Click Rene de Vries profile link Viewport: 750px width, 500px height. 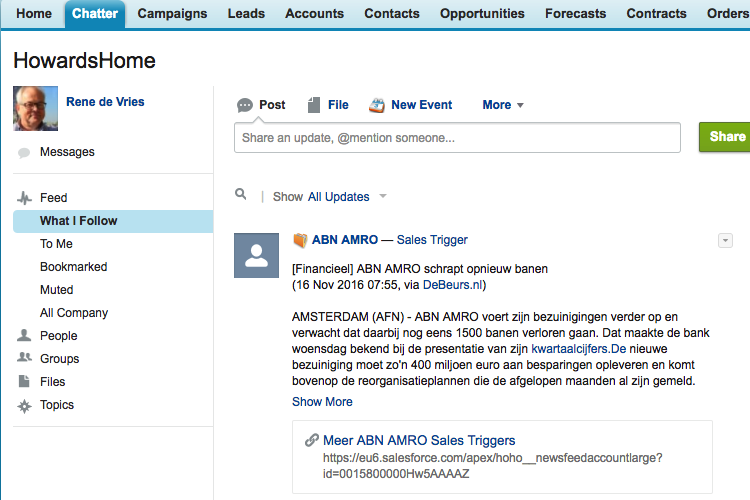pos(105,101)
